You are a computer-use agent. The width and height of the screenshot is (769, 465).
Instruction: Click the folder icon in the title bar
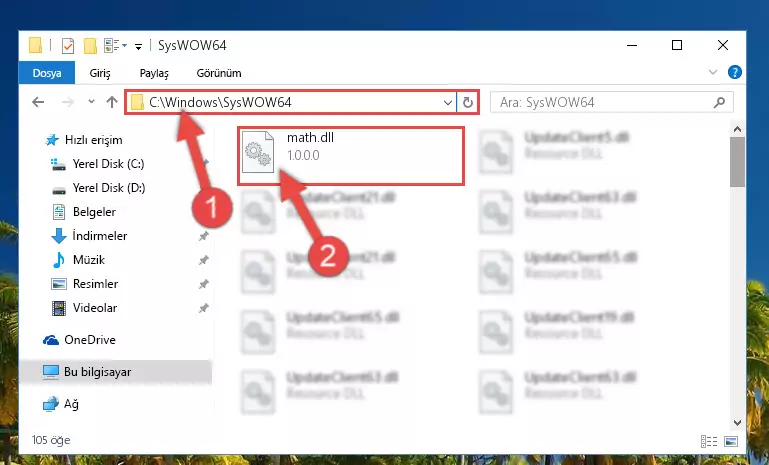pyautogui.click(x=35, y=46)
